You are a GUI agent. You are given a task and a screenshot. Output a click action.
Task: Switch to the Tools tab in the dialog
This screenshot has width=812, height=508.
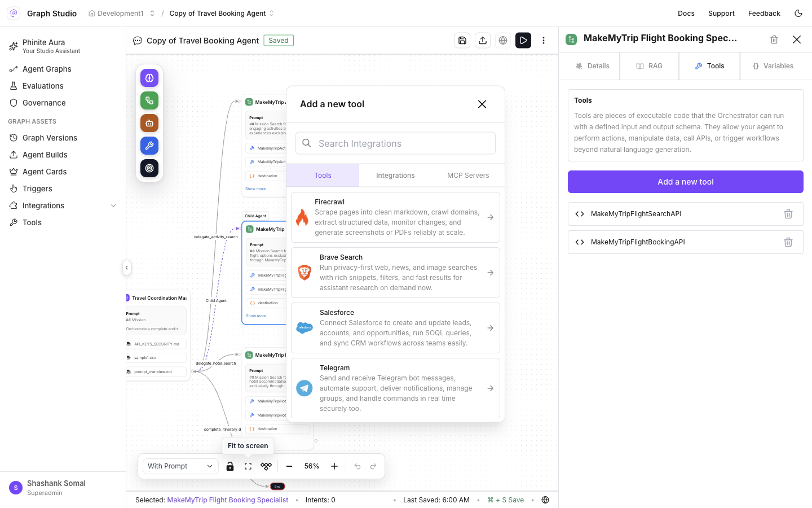click(x=323, y=176)
